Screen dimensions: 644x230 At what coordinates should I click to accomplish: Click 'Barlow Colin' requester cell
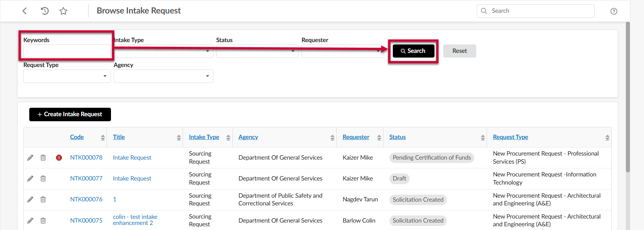pos(359,221)
